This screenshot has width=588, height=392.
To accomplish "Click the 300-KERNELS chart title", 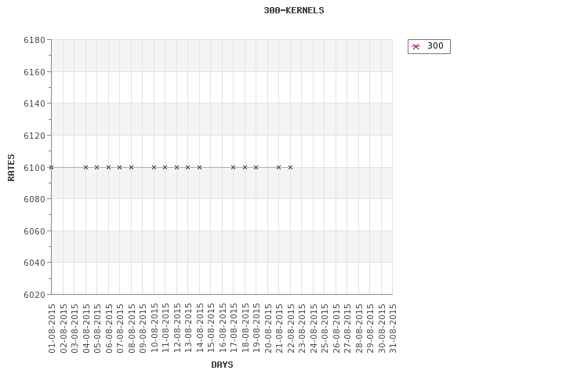I will (294, 10).
